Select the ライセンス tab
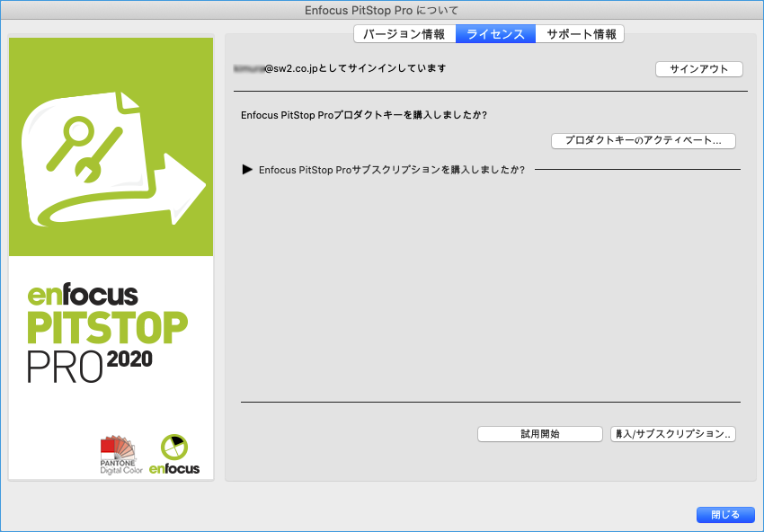 (495, 34)
